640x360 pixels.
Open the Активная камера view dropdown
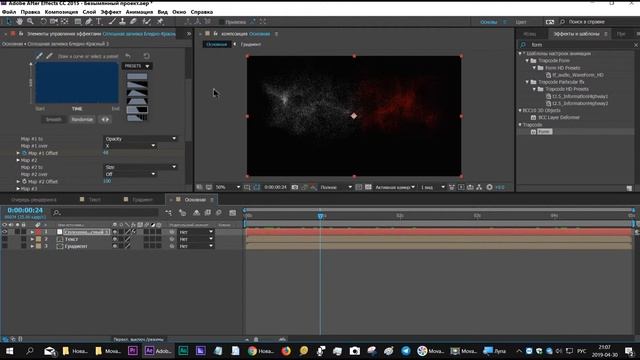(395, 187)
